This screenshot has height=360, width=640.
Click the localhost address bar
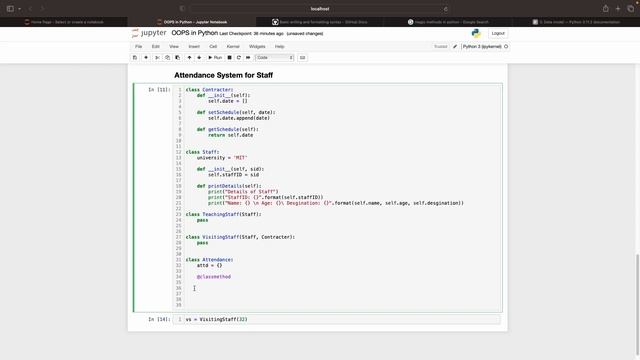coord(320,9)
